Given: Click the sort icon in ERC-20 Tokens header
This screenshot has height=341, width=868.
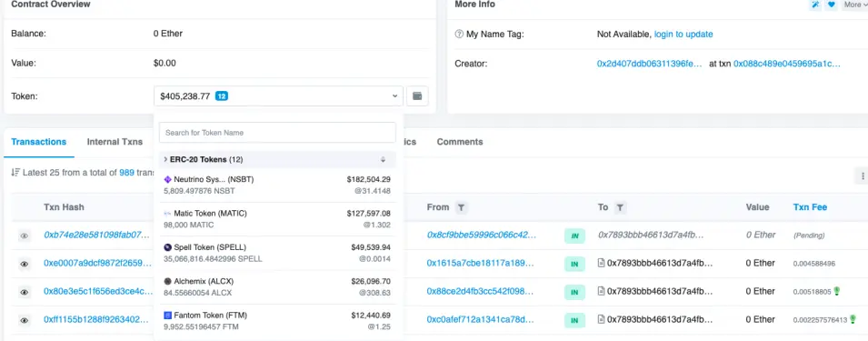Looking at the screenshot, I should click(x=383, y=159).
